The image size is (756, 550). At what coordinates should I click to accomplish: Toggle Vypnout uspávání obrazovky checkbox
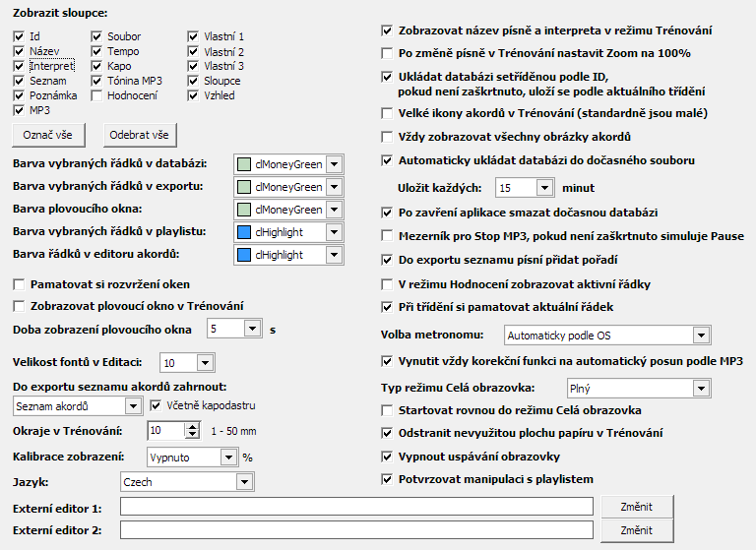tap(387, 456)
